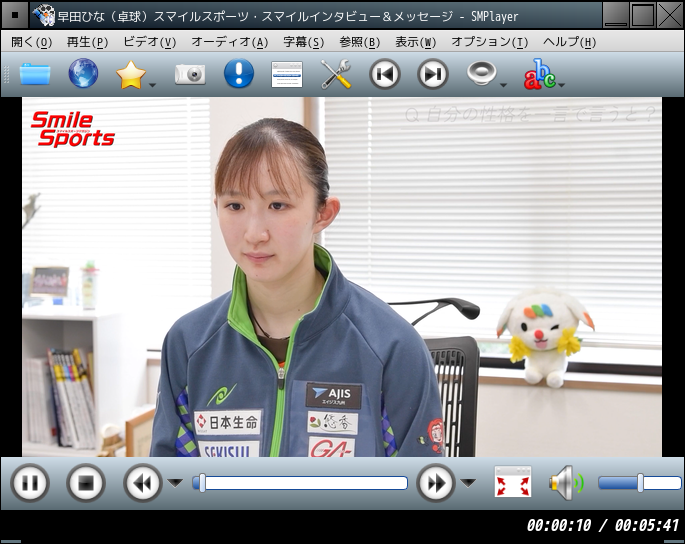Expand the forward options dropdown arrow
This screenshot has width=685, height=544.
[468, 483]
